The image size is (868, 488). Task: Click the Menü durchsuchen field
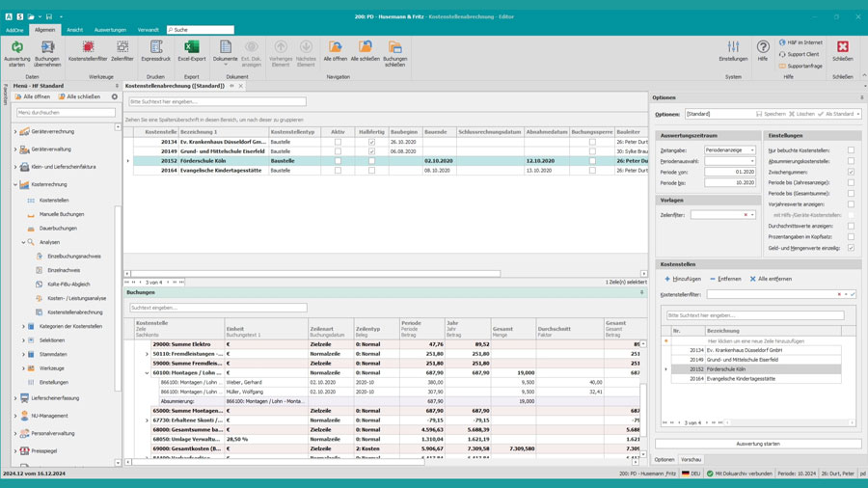pos(66,112)
